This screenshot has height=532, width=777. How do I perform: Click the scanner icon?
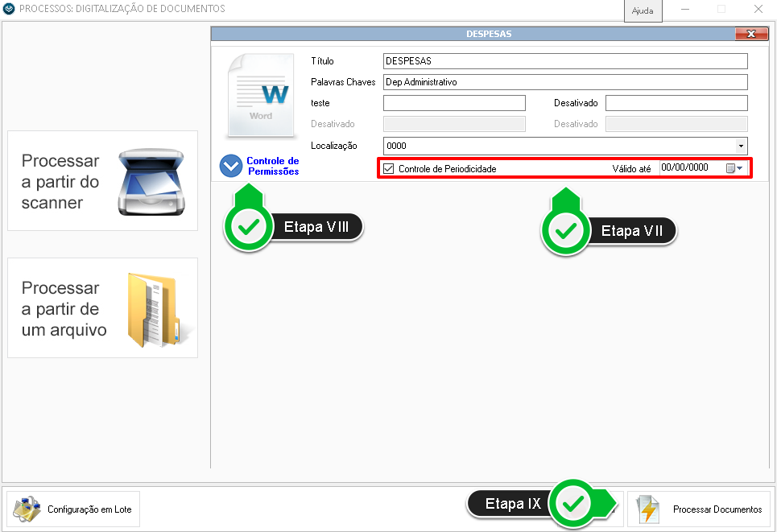[x=151, y=182]
